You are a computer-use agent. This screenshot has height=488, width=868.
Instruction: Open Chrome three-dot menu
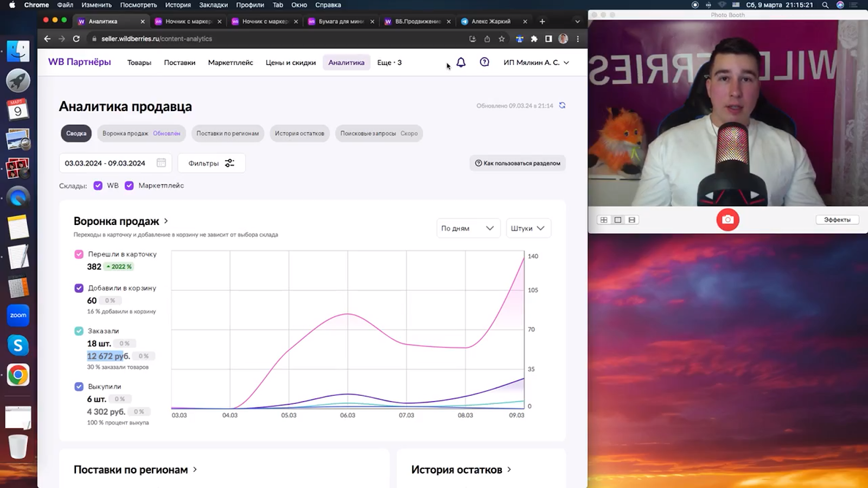click(x=578, y=38)
